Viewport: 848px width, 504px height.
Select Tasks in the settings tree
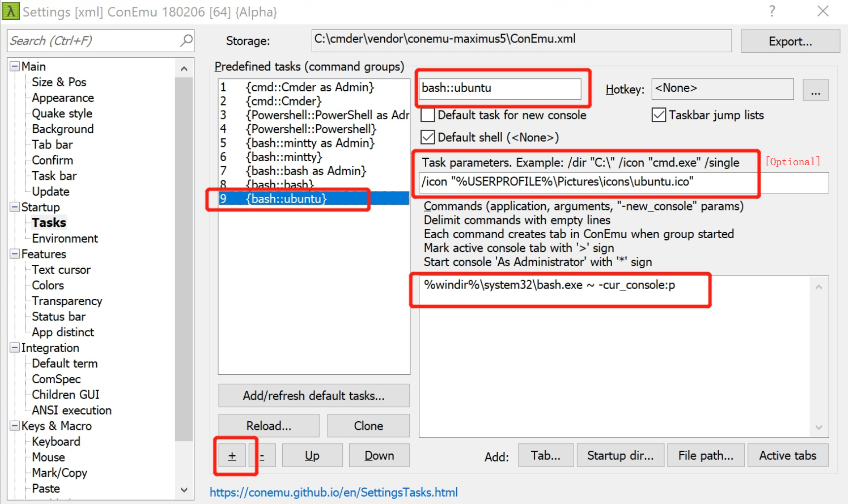tap(49, 223)
